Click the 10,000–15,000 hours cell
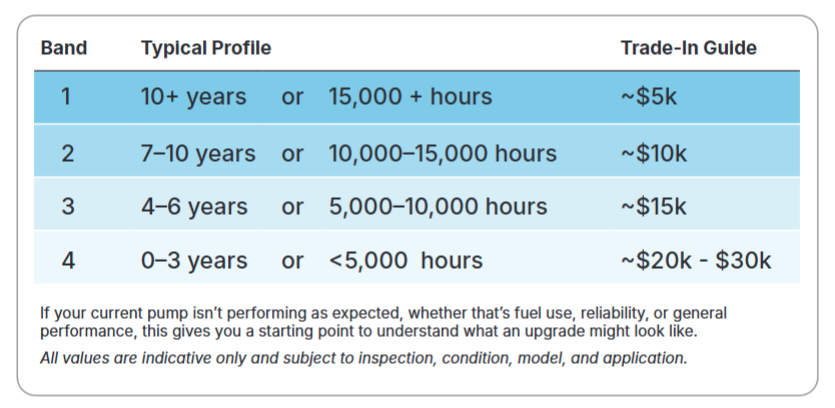This screenshot has height=408, width=835. 443,153
